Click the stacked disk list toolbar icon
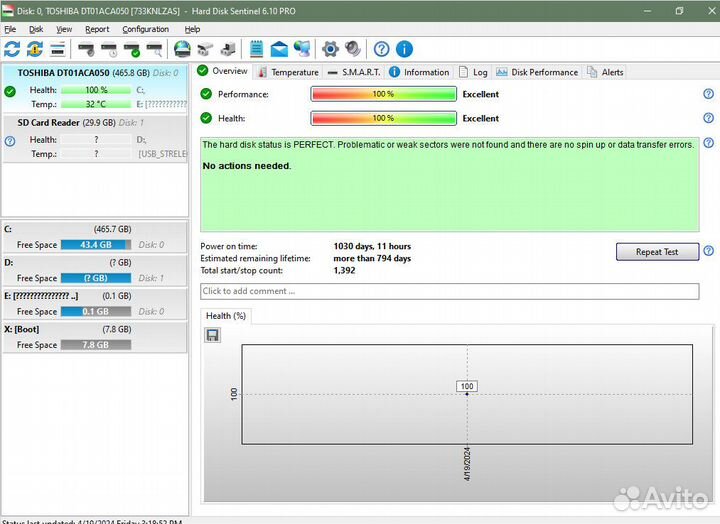The image size is (720, 524). pyautogui.click(x=57, y=49)
